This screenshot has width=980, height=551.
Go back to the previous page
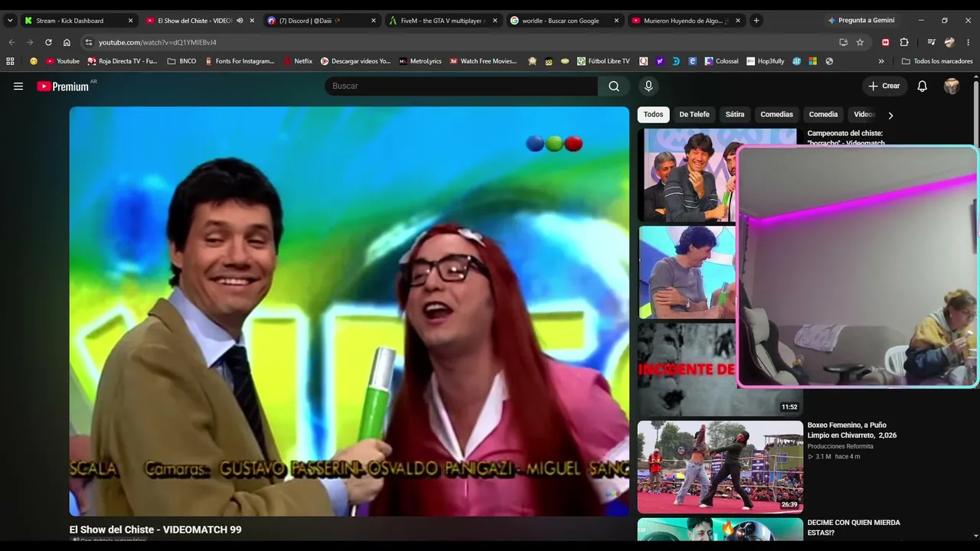click(x=11, y=42)
